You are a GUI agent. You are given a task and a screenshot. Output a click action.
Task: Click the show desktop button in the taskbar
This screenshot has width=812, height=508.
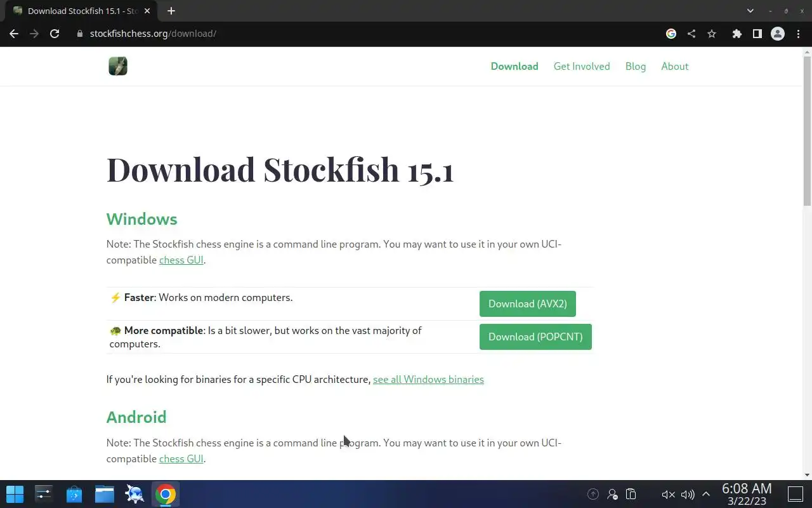(796, 494)
